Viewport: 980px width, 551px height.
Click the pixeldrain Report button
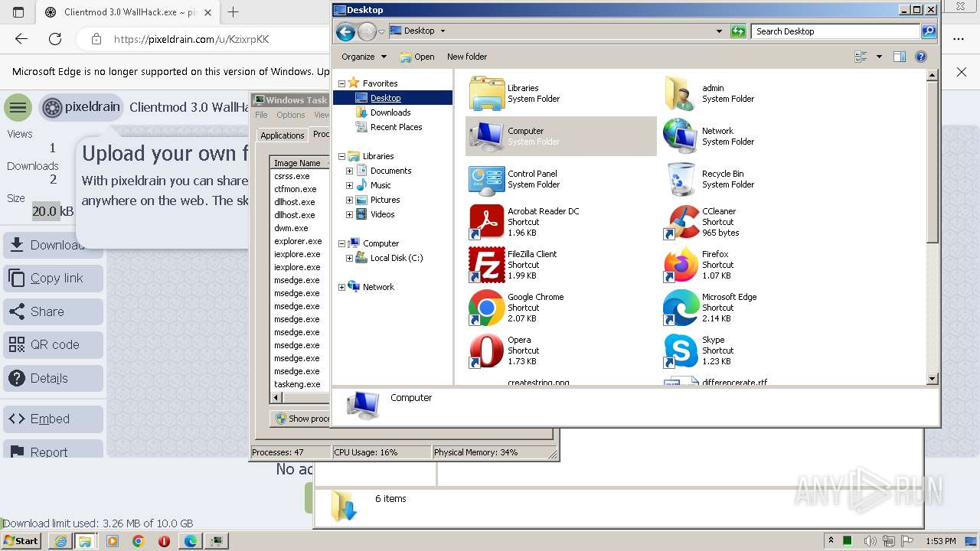click(54, 449)
